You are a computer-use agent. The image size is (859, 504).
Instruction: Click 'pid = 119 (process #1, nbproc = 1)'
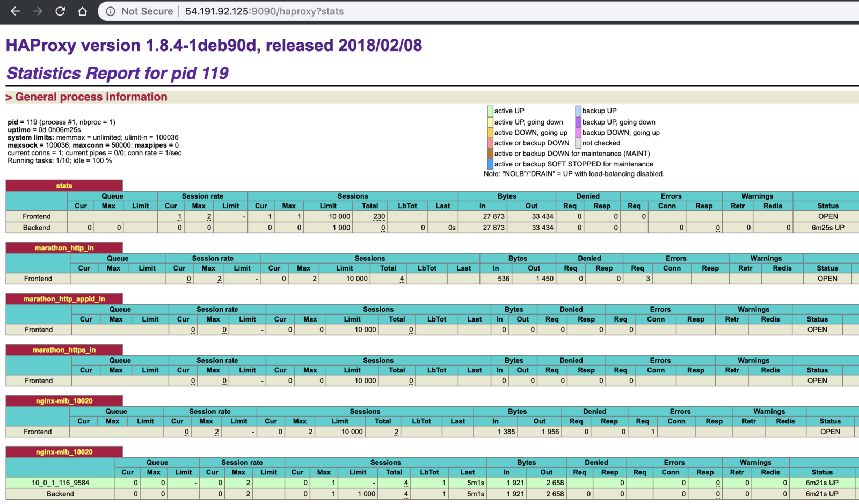click(61, 122)
